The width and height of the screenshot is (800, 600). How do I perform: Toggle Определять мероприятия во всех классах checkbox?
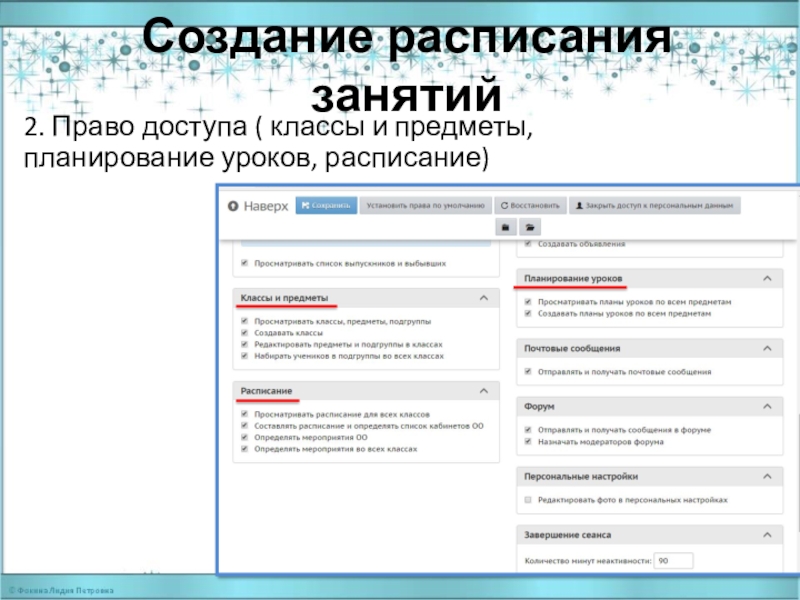(244, 449)
